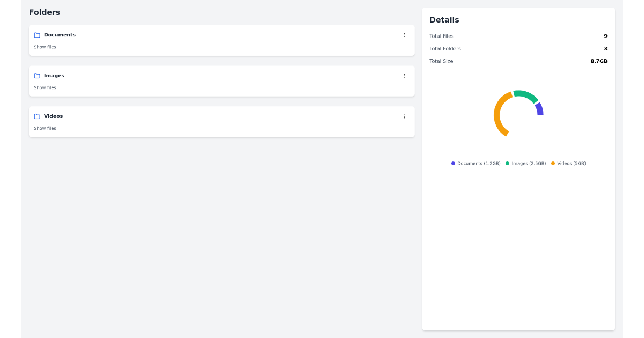Open the three-dot menu for Images

point(405,76)
